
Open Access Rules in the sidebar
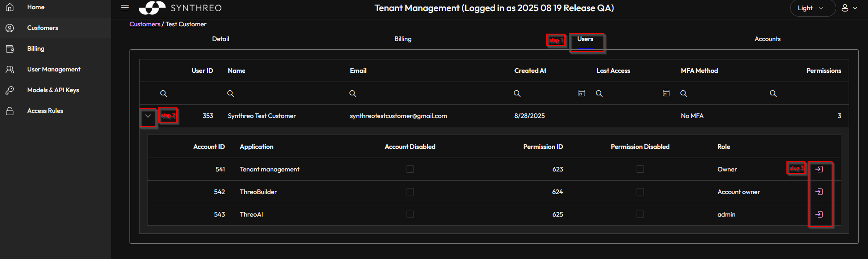tap(45, 111)
